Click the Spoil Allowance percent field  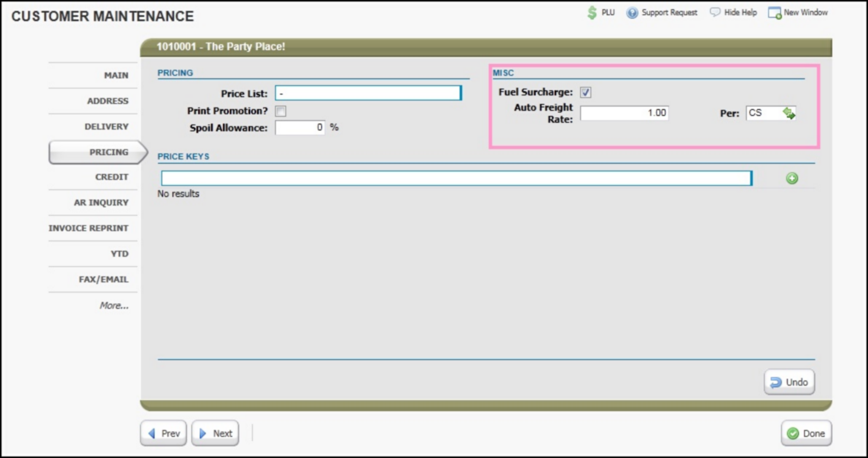300,127
